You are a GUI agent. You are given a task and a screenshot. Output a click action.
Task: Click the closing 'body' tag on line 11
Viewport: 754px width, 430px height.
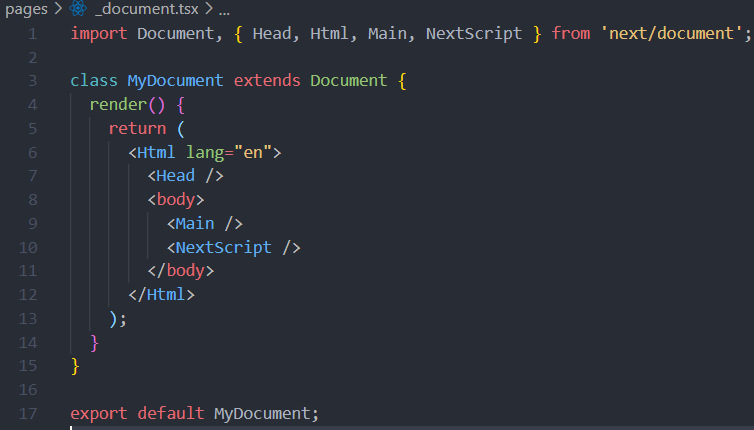pos(185,270)
